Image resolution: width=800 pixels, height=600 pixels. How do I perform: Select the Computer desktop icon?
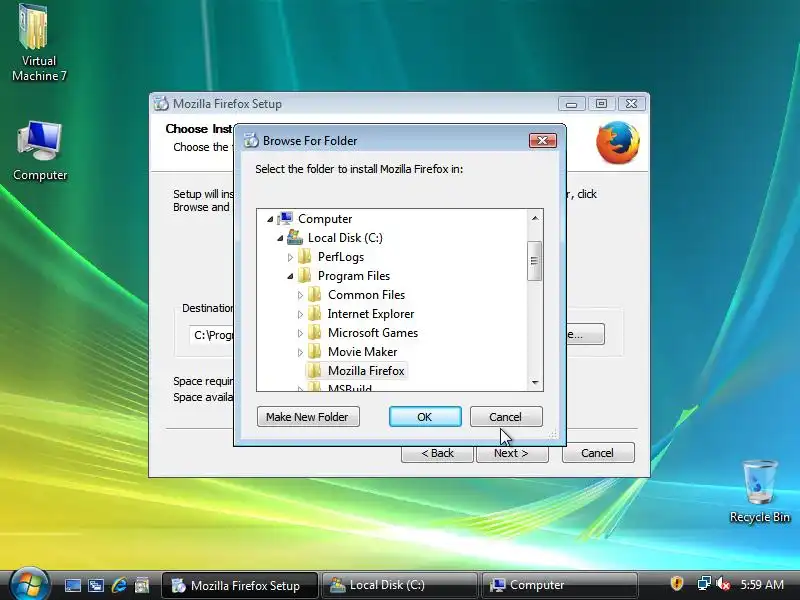click(x=40, y=151)
